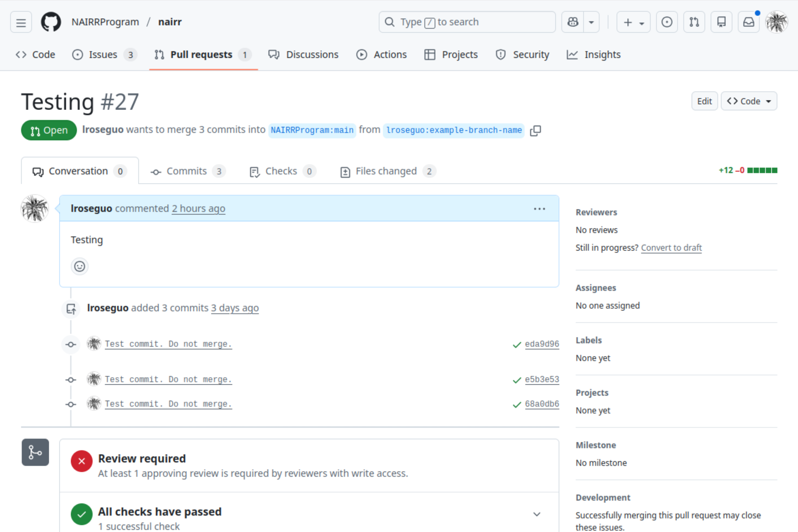The width and height of the screenshot is (798, 532).
Task: Click the Convert to draft link
Action: click(x=671, y=248)
